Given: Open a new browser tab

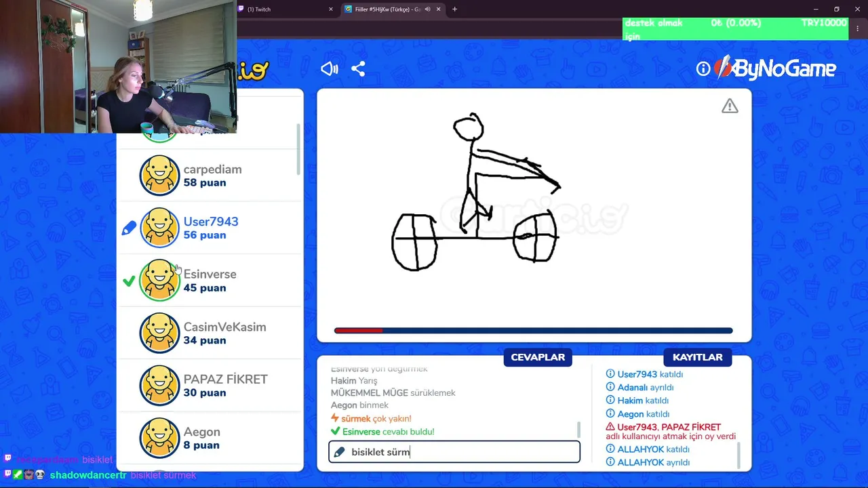Looking at the screenshot, I should (454, 9).
